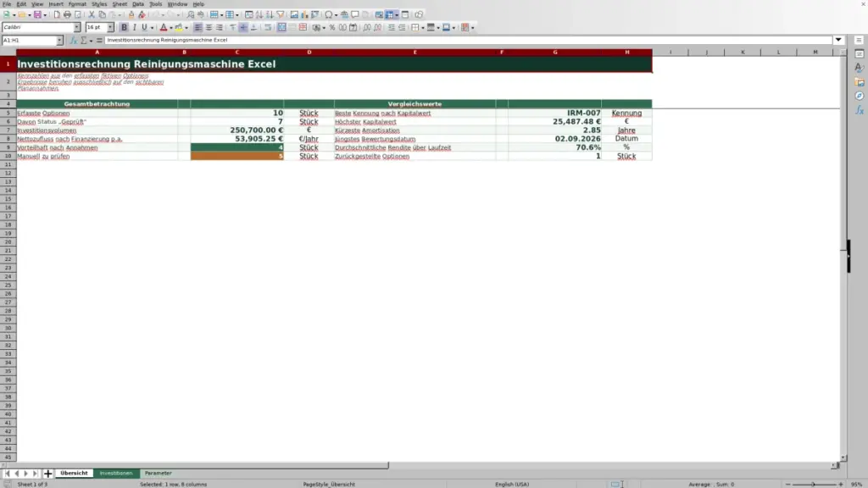Open the Font Name dropdown

coord(77,28)
